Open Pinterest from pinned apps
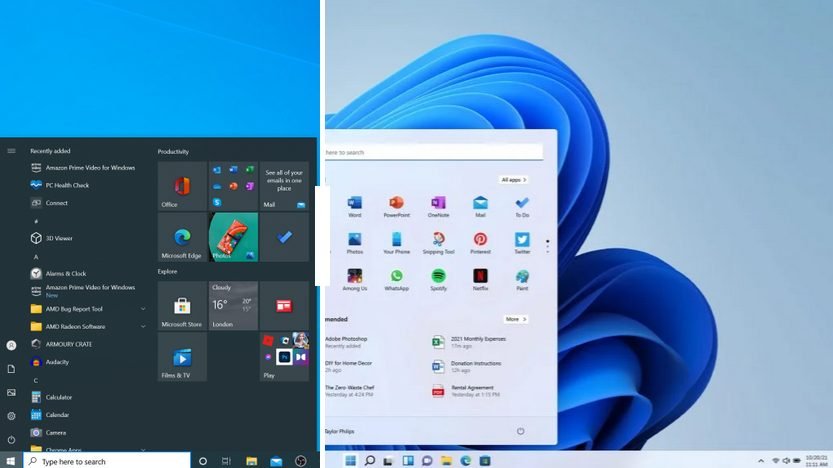This screenshot has height=468, width=833. (x=480, y=243)
